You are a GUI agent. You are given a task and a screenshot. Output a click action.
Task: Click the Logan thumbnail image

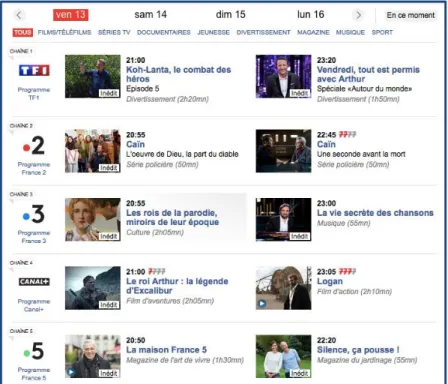[283, 288]
